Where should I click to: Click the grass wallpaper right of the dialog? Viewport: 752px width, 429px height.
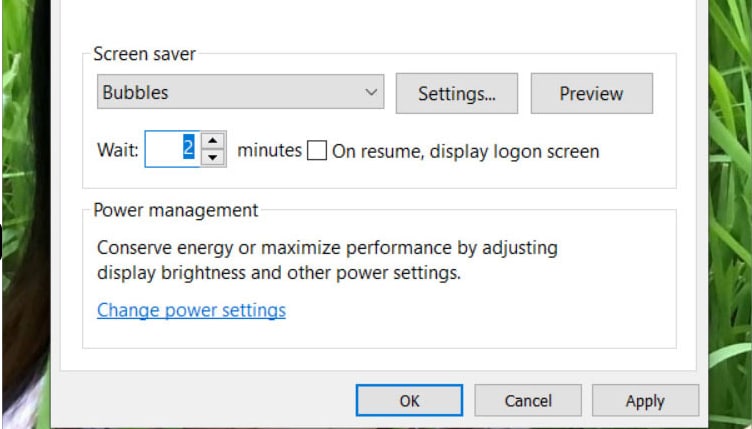731,200
